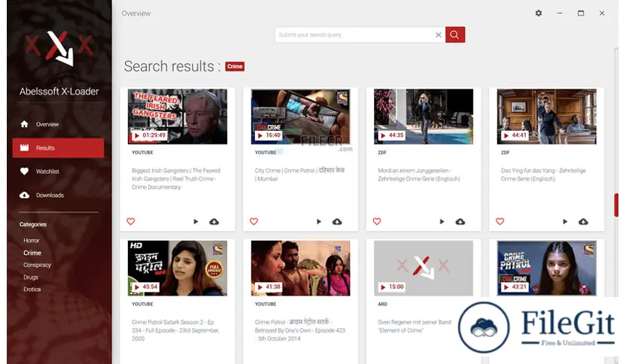Viewport: 629px width, 364px height.
Task: Open the Watchlist page
Action: [x=58, y=171]
